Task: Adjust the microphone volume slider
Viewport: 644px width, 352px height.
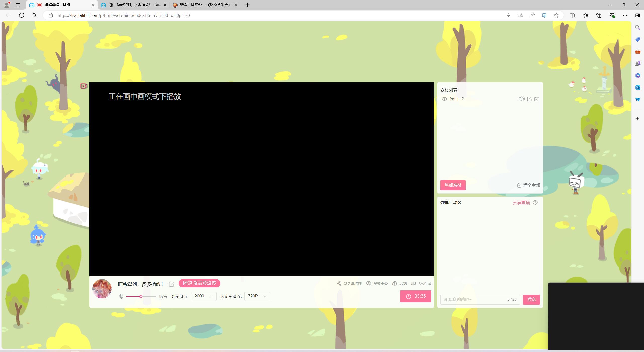Action: (x=141, y=297)
